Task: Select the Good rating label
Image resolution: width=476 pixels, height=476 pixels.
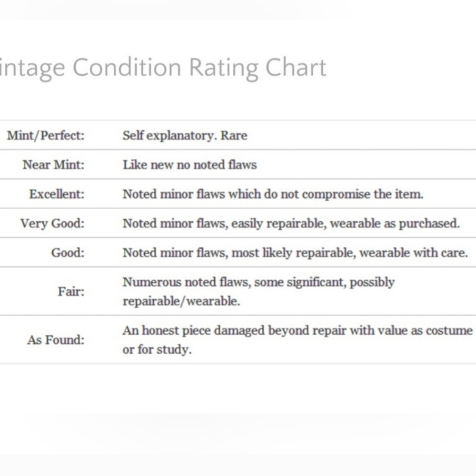Action: 68,253
